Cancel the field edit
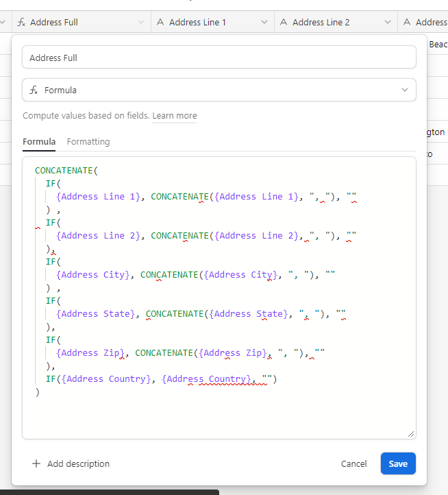This screenshot has width=448, height=495. (353, 463)
